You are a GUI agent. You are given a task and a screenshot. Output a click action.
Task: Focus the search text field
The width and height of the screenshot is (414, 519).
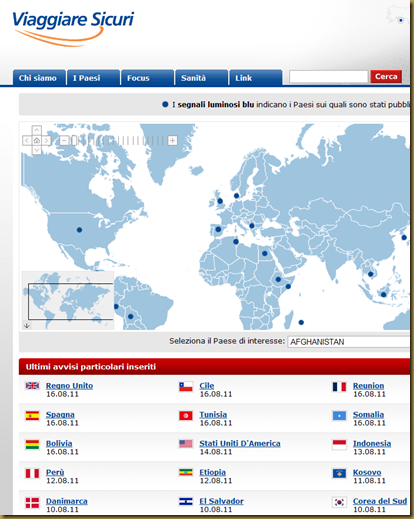pos(328,77)
